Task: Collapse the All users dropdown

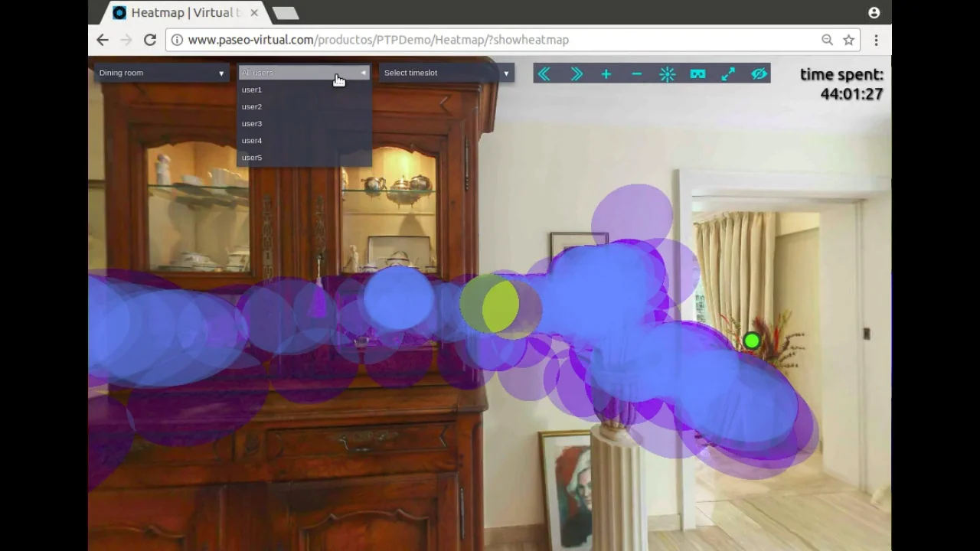Action: [x=304, y=73]
